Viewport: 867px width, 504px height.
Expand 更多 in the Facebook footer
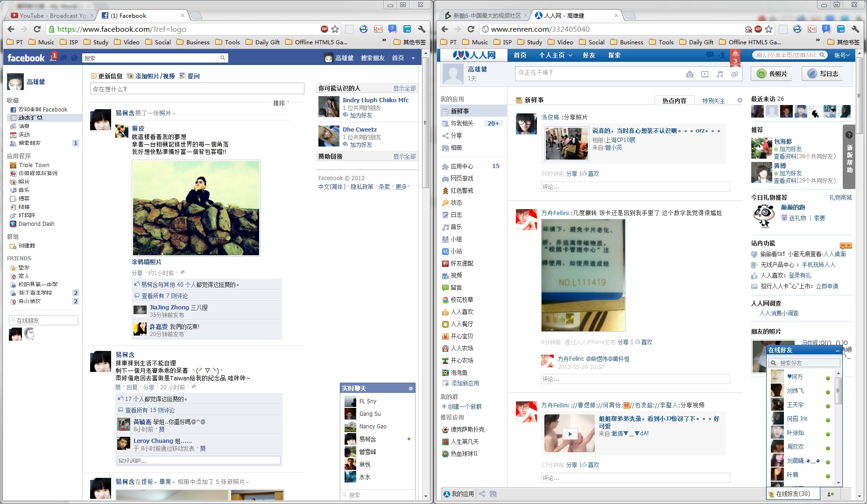402,187
